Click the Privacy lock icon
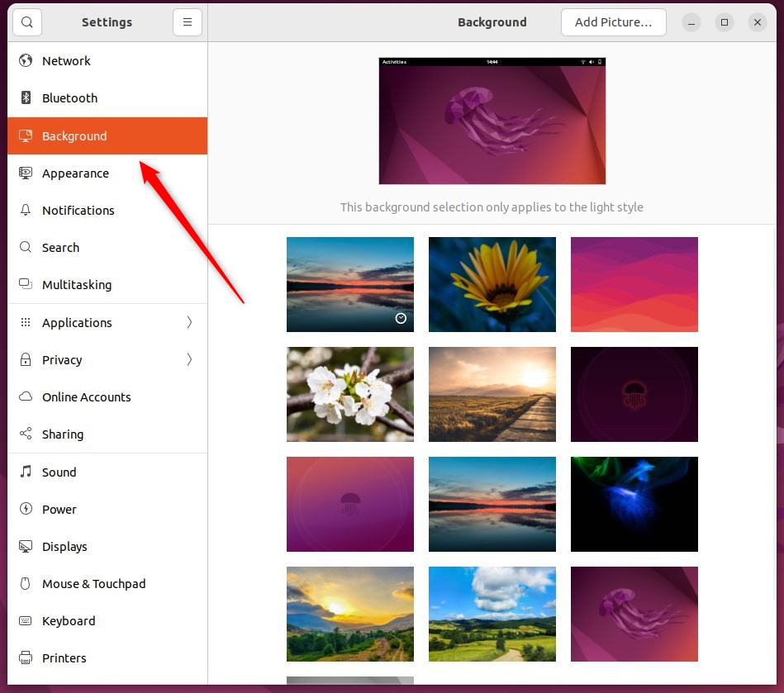Image resolution: width=784 pixels, height=693 pixels. (26, 359)
